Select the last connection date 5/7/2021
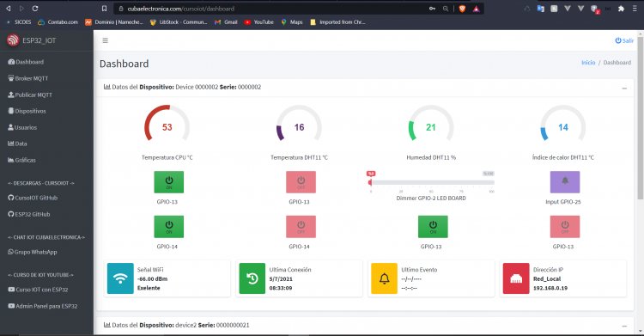Screen dimensions: 644x336 pos(281,278)
